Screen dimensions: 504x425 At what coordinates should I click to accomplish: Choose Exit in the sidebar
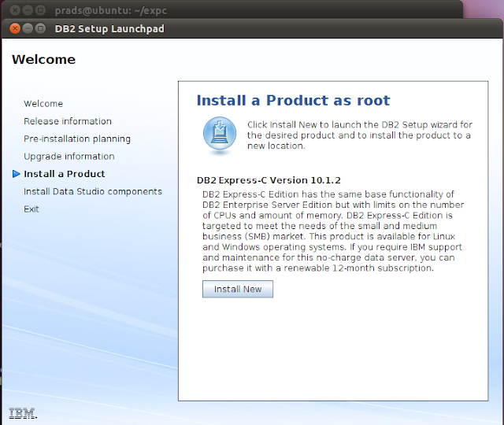tap(31, 209)
